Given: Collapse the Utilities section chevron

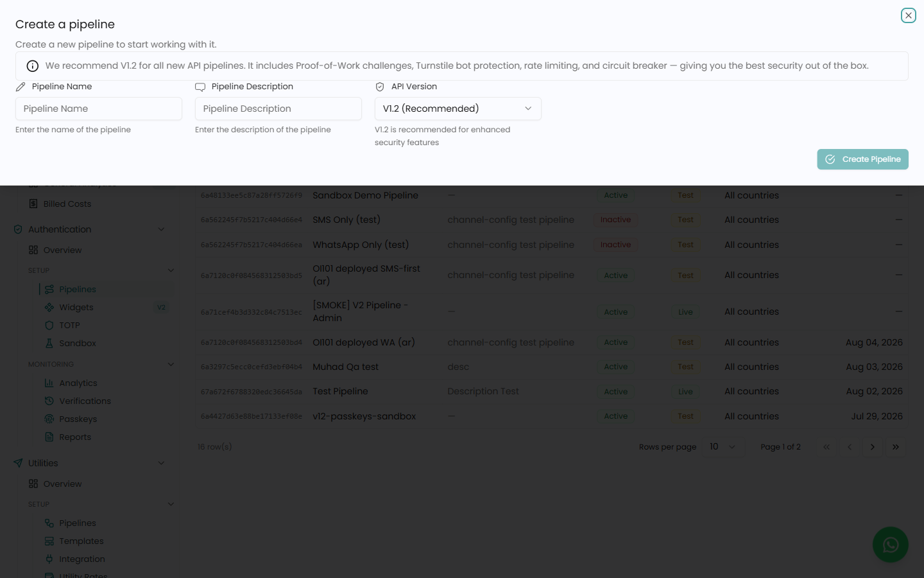Looking at the screenshot, I should (161, 463).
